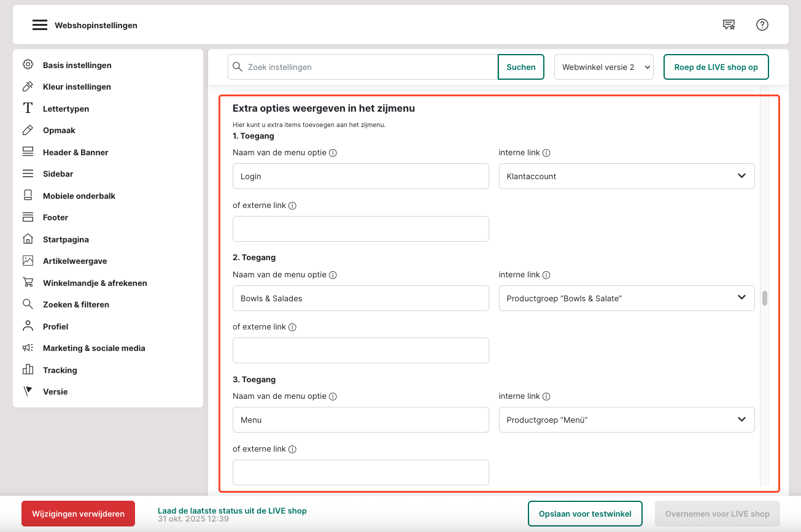The image size is (801, 532).
Task: Click the settings panel vertical scrollbar handle
Action: click(765, 298)
